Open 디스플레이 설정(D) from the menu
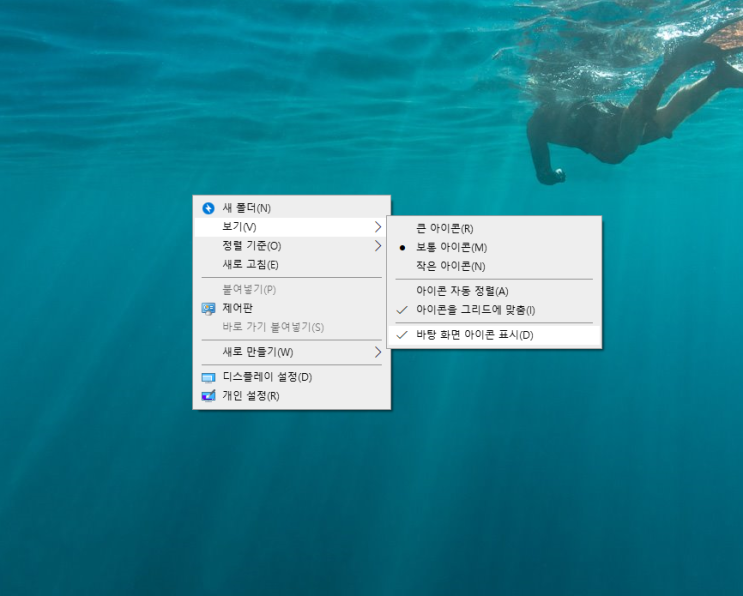 coord(292,377)
